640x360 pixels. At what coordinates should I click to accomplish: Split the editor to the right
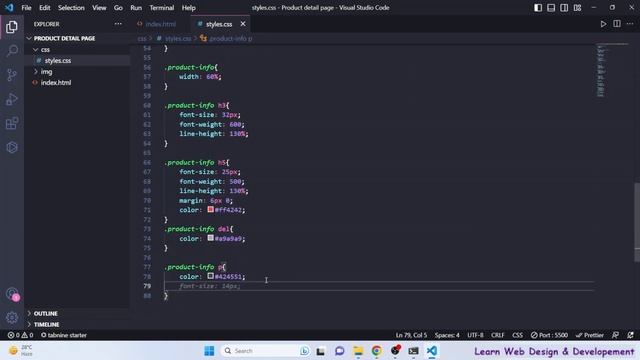coord(617,24)
